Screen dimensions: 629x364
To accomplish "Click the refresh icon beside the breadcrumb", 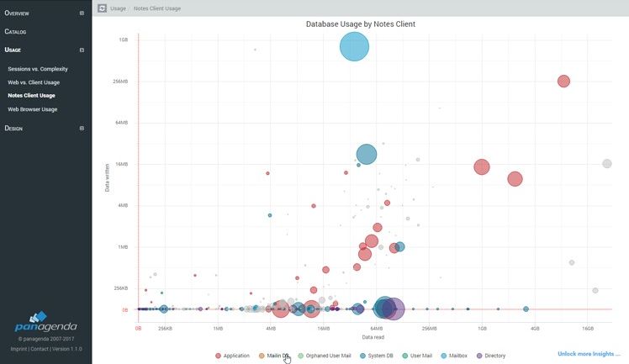I will click(x=102, y=8).
